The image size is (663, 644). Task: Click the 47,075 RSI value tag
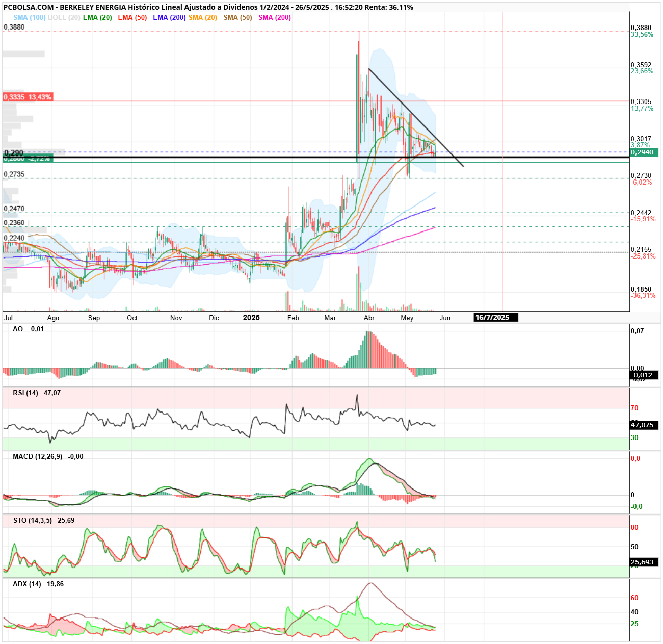click(x=644, y=425)
